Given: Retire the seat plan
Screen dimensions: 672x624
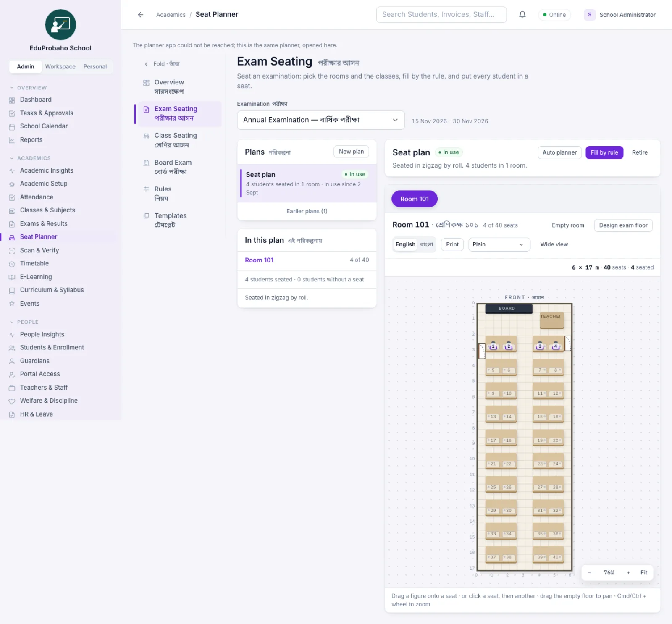Looking at the screenshot, I should point(640,152).
